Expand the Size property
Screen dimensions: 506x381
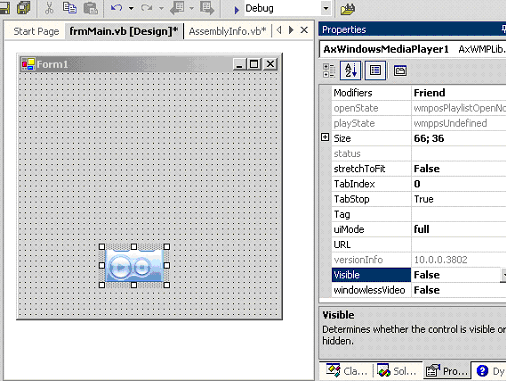325,137
